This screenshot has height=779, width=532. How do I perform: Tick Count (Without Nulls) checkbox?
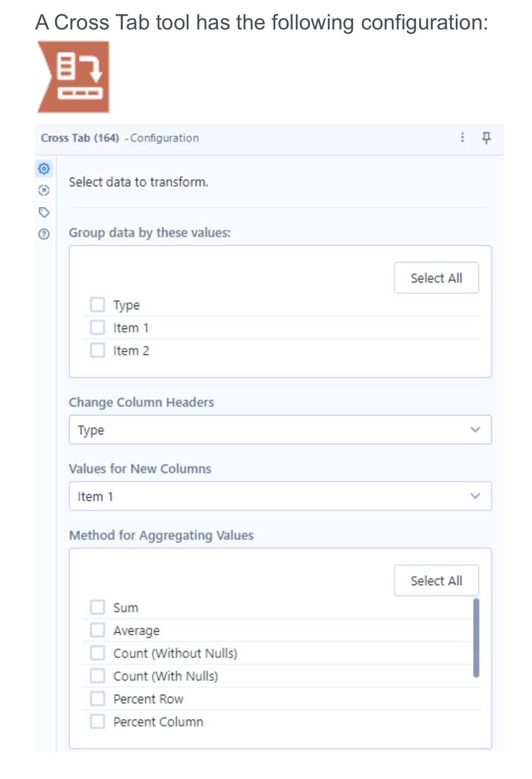point(97,653)
